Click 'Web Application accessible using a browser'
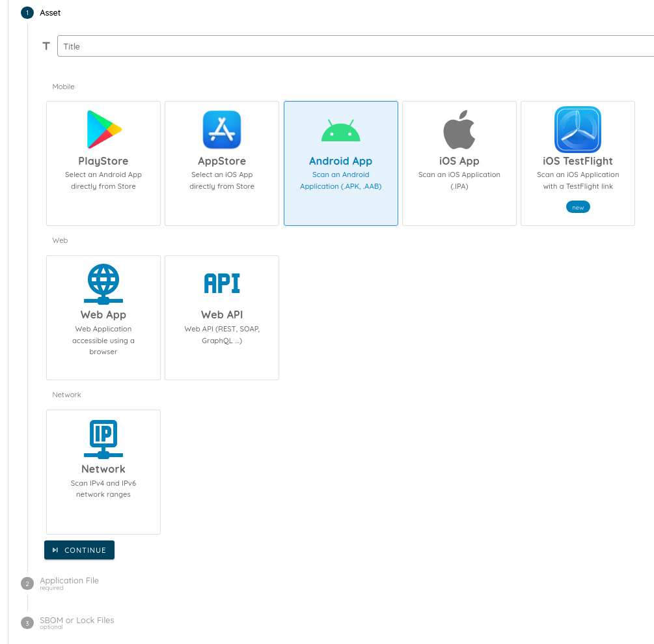This screenshot has width=654, height=644. [x=103, y=340]
